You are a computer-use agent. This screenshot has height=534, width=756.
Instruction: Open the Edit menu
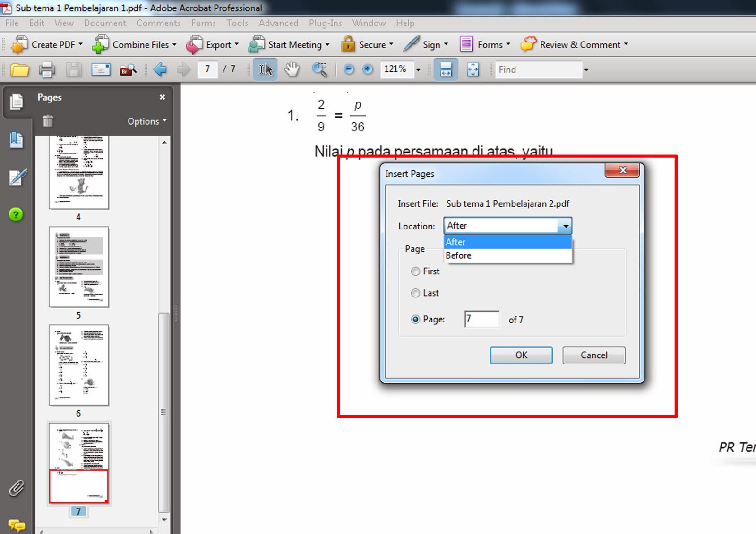pos(36,23)
